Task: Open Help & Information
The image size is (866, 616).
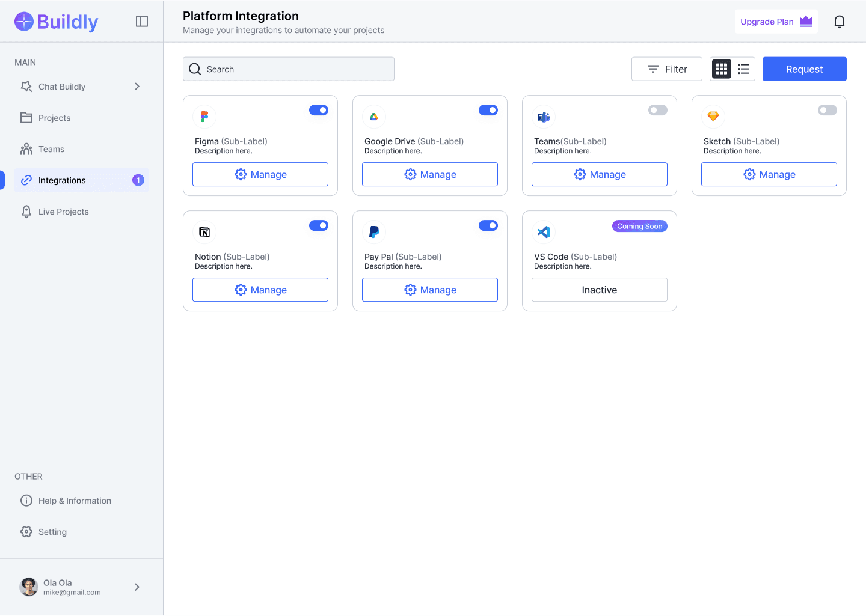Action: (82, 501)
